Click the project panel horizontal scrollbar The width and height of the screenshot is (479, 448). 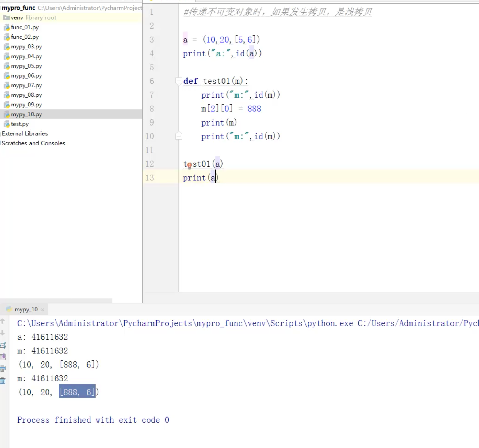point(56,300)
